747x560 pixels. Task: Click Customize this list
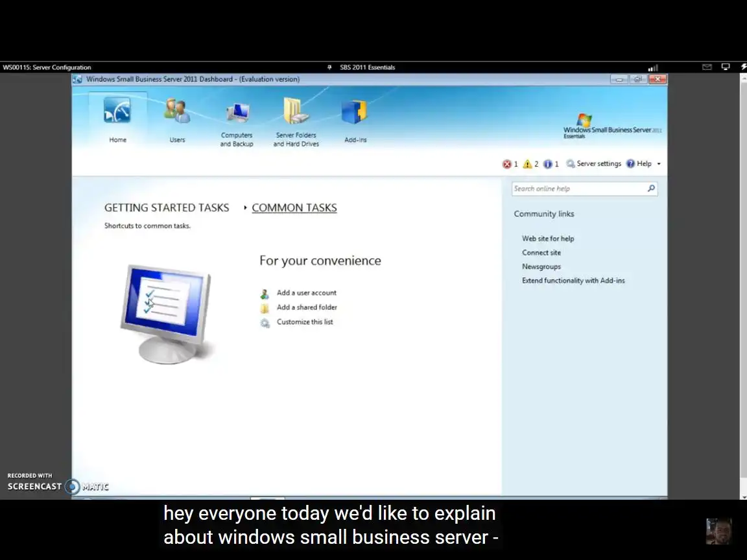pos(305,322)
